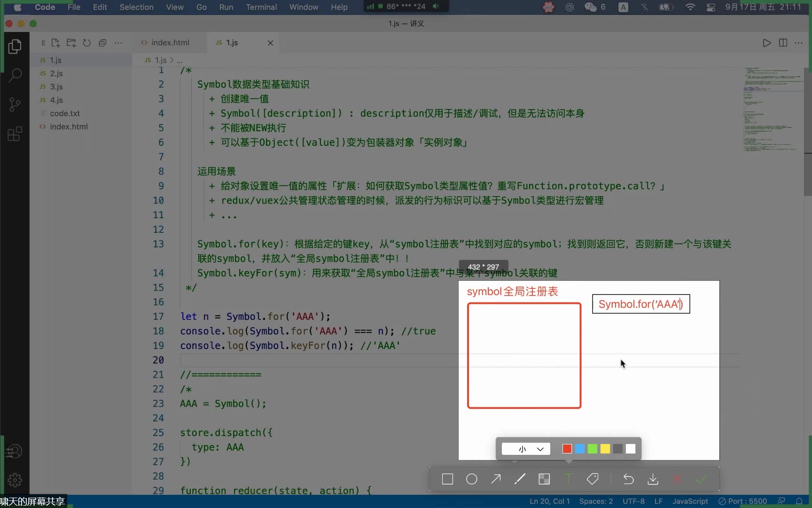Open 2.js in the explorer
The image size is (812, 508).
point(81,73)
